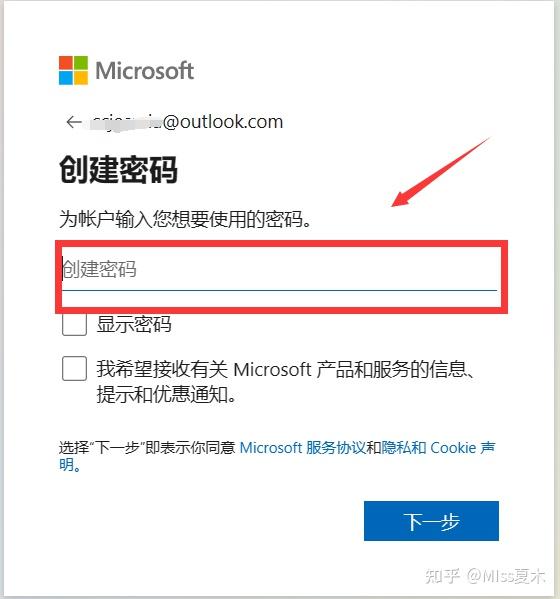Click the 为帐户输入您想要使用的密码 instruction text
Screen dimensions: 560x599
(185, 219)
